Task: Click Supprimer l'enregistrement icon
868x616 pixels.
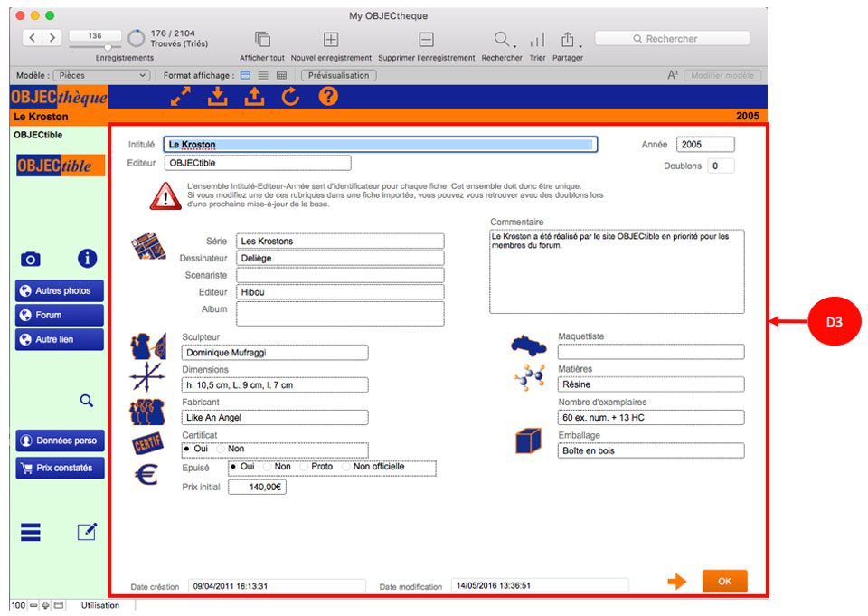Action: [x=426, y=39]
